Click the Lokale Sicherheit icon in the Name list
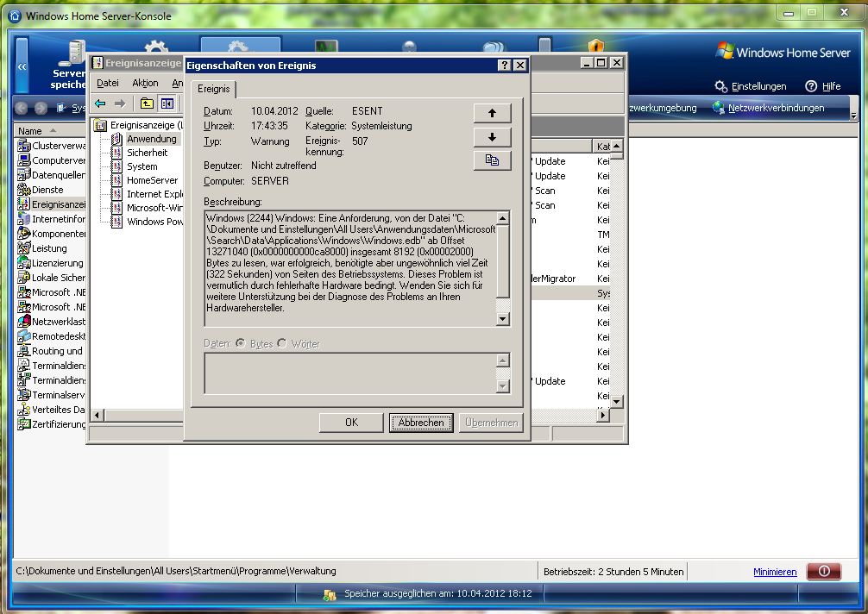Screen dimensions: 868x614 coord(24,278)
